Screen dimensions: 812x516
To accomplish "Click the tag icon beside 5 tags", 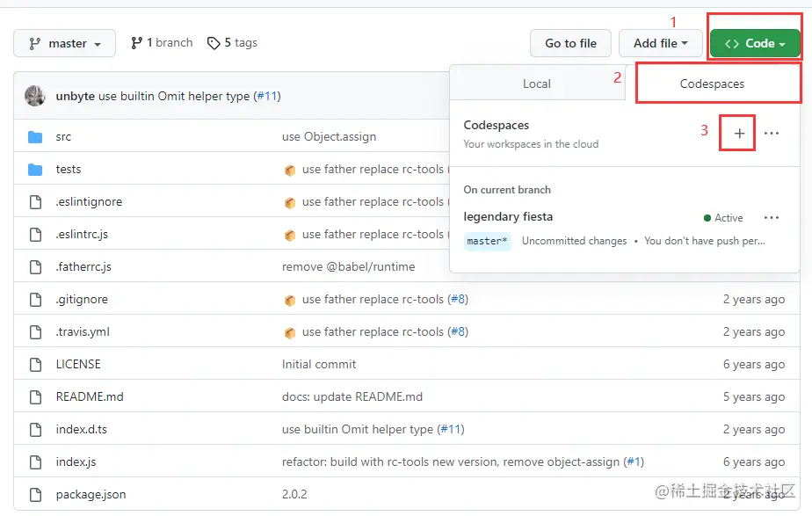I will pos(214,43).
